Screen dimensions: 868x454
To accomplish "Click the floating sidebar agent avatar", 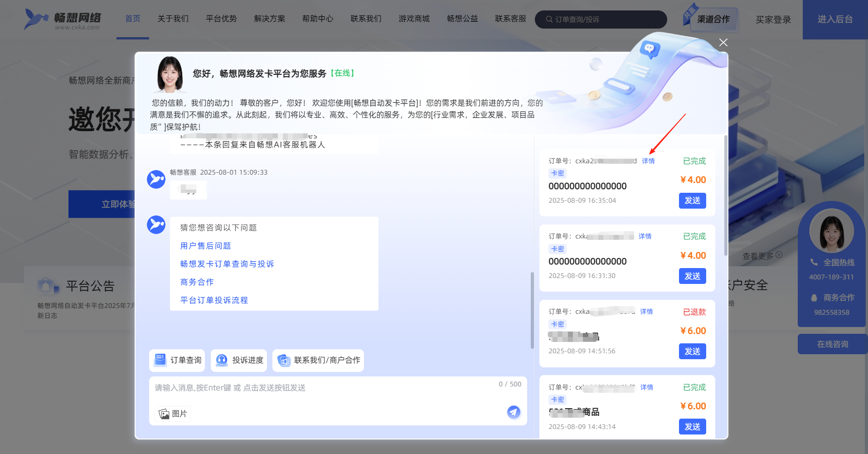I will point(832,231).
